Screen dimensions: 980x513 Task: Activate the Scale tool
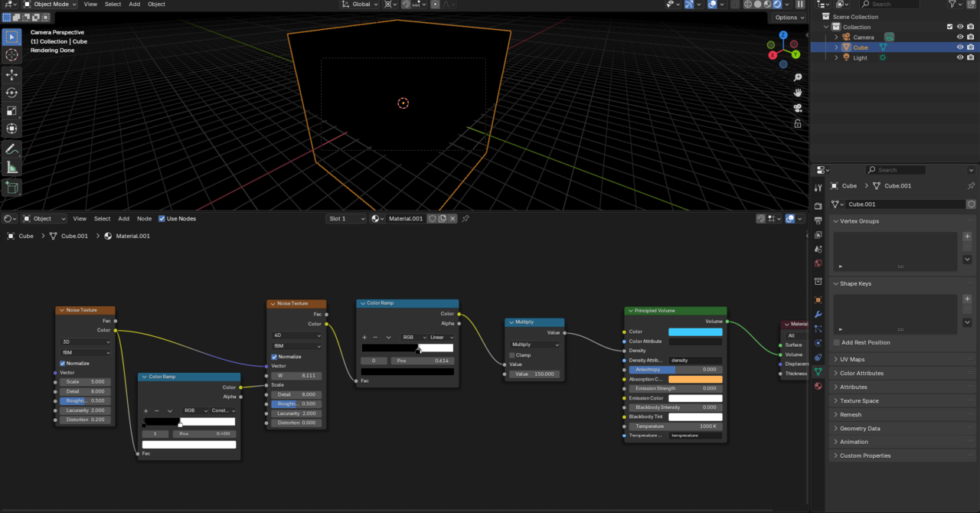click(11, 111)
